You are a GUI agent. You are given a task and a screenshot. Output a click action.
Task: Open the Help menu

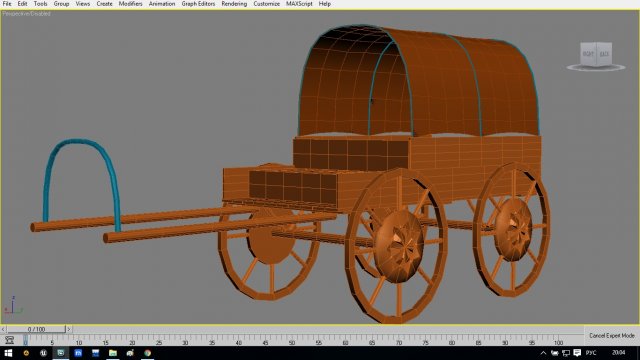[325, 4]
